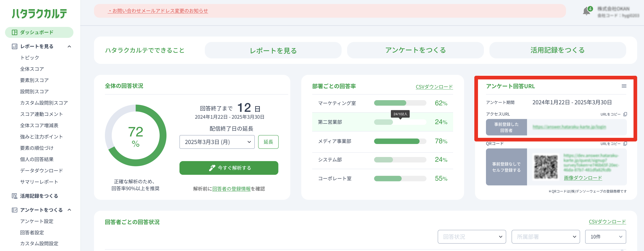Open データダウンロード page

[x=42, y=171]
